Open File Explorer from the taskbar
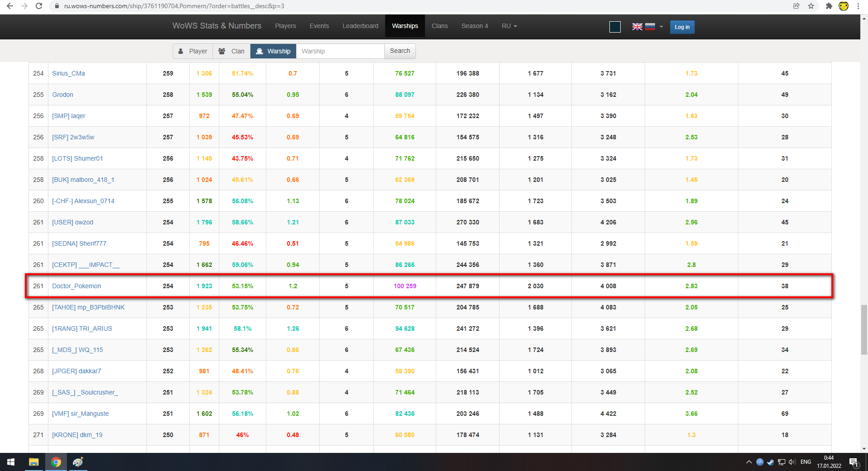The width and height of the screenshot is (868, 471). (34, 462)
